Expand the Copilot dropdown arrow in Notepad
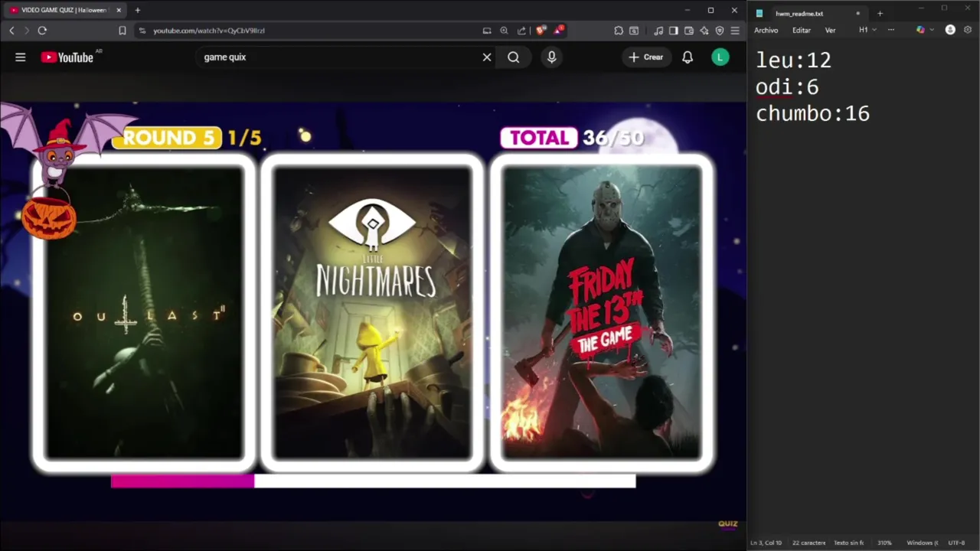The width and height of the screenshot is (980, 551). pos(932,30)
